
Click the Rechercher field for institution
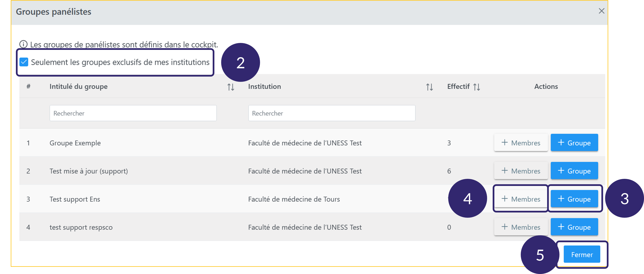pos(332,113)
